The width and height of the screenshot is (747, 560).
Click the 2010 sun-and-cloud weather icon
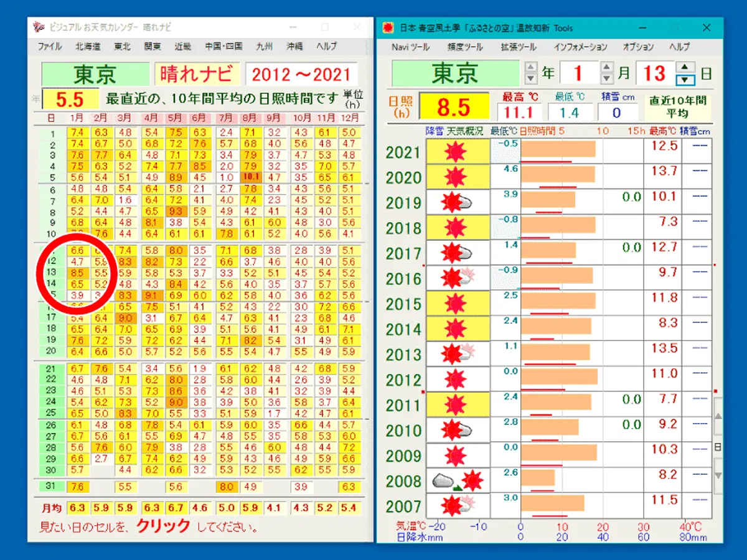tap(456, 430)
